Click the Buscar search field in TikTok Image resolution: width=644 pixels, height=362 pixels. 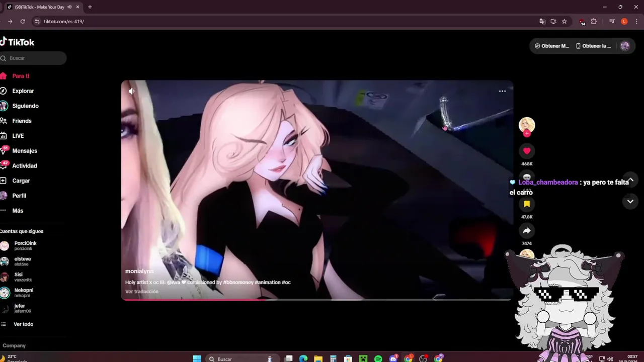[33, 58]
